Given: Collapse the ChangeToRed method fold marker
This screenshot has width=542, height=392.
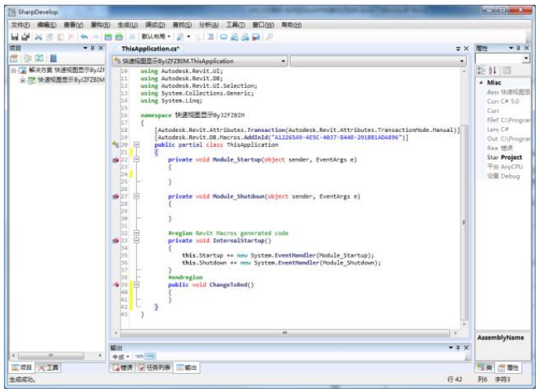Looking at the screenshot, I should click(x=135, y=284).
